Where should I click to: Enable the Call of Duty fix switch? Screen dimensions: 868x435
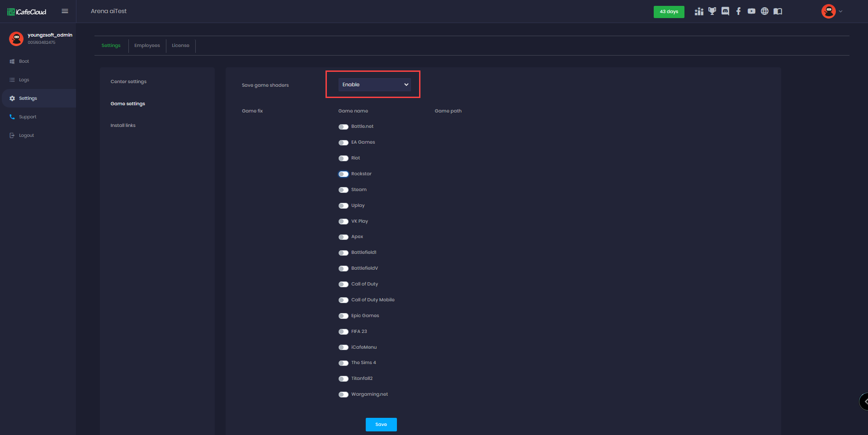(x=344, y=285)
